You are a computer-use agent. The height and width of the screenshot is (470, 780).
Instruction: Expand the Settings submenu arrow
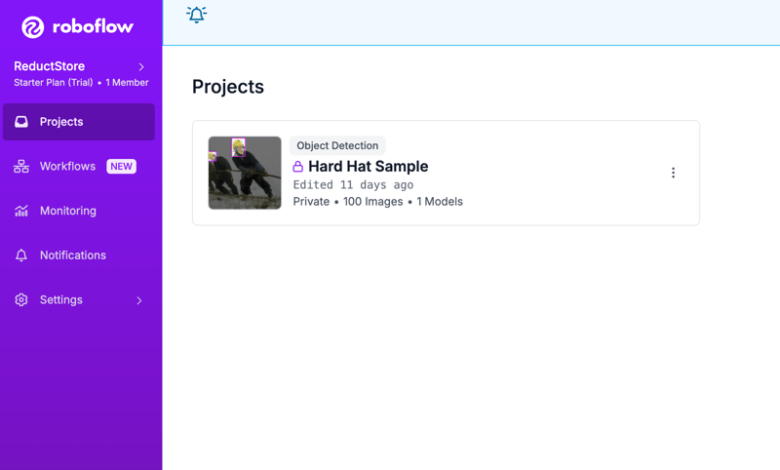click(x=139, y=300)
